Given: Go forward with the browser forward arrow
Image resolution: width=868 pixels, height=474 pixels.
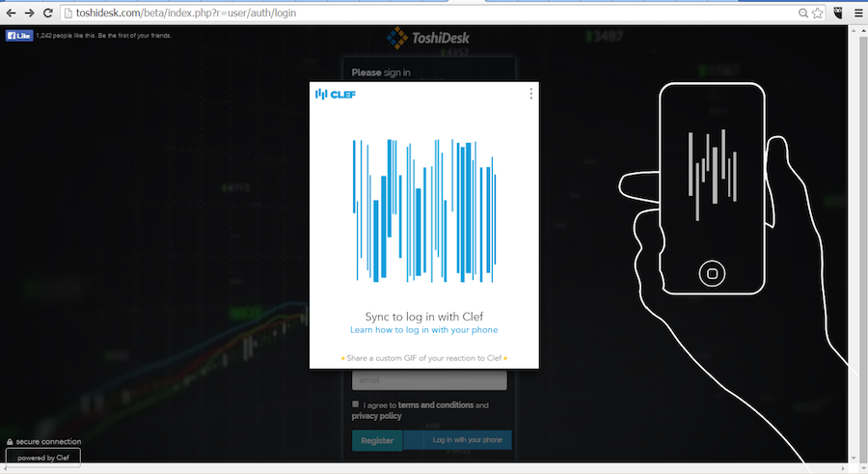Looking at the screenshot, I should tap(29, 13).
